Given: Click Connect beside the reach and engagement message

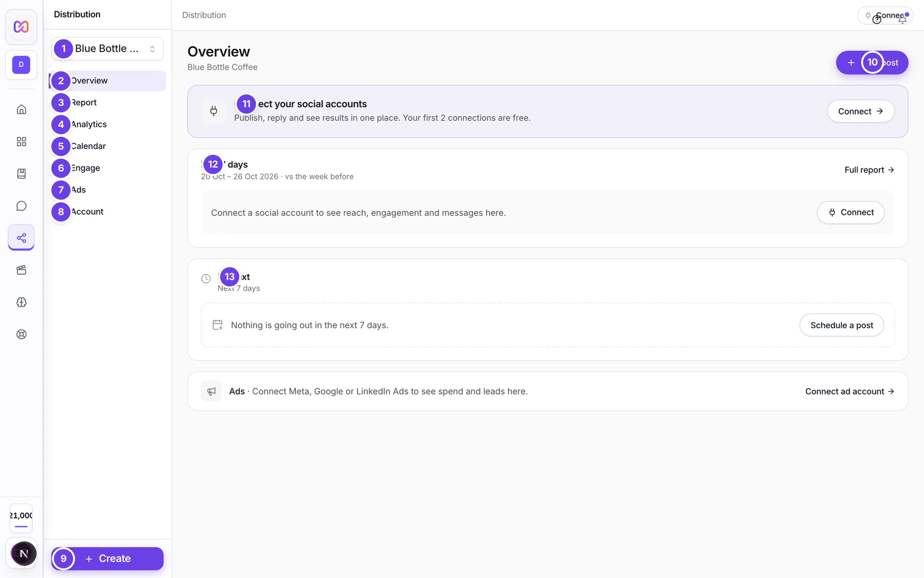Looking at the screenshot, I should (x=851, y=213).
